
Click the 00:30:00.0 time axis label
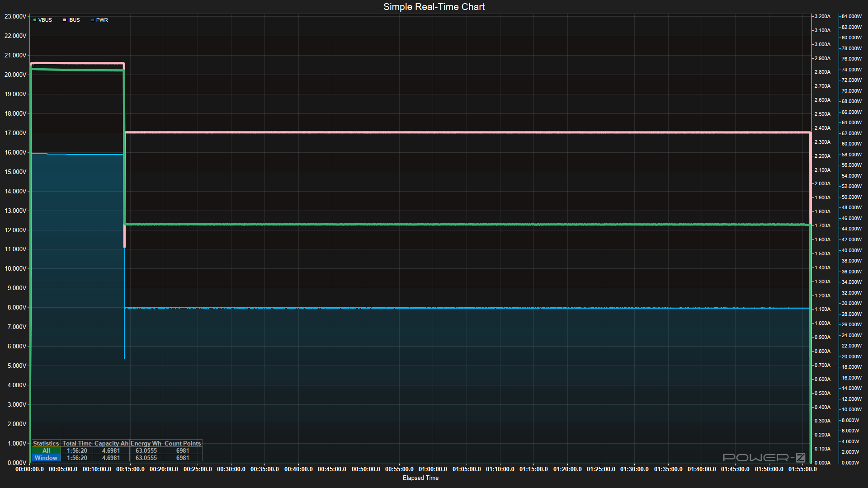point(231,469)
